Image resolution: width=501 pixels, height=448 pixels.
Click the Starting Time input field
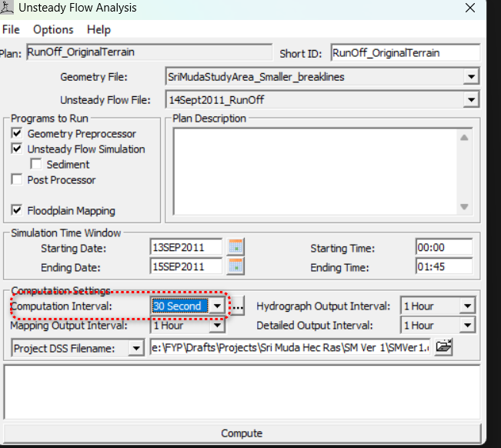pos(443,248)
